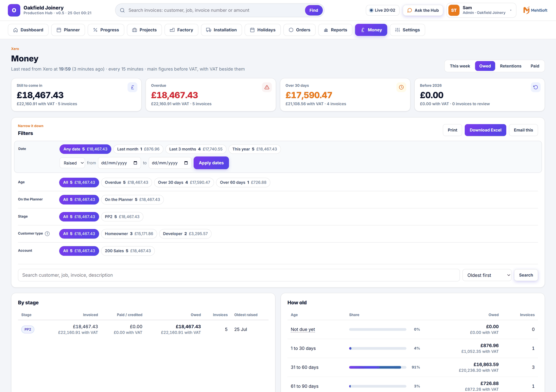
Task: Click the magnifier icon in the invoice search bar
Action: pyautogui.click(x=122, y=10)
